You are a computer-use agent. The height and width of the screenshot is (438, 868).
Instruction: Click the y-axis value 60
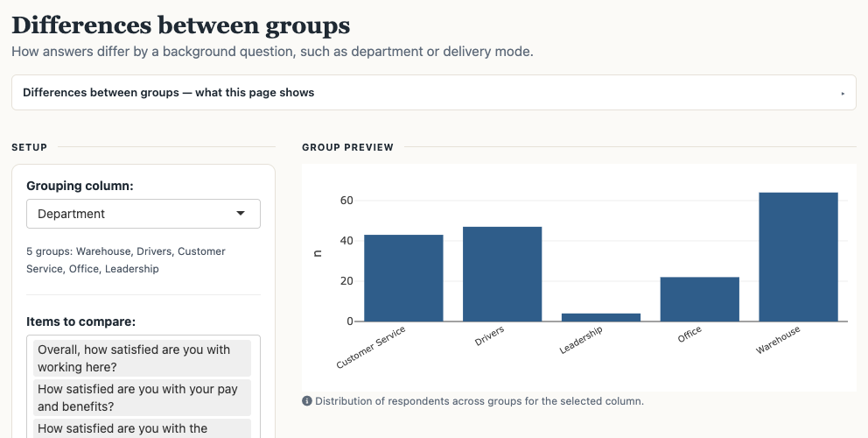pyautogui.click(x=346, y=200)
